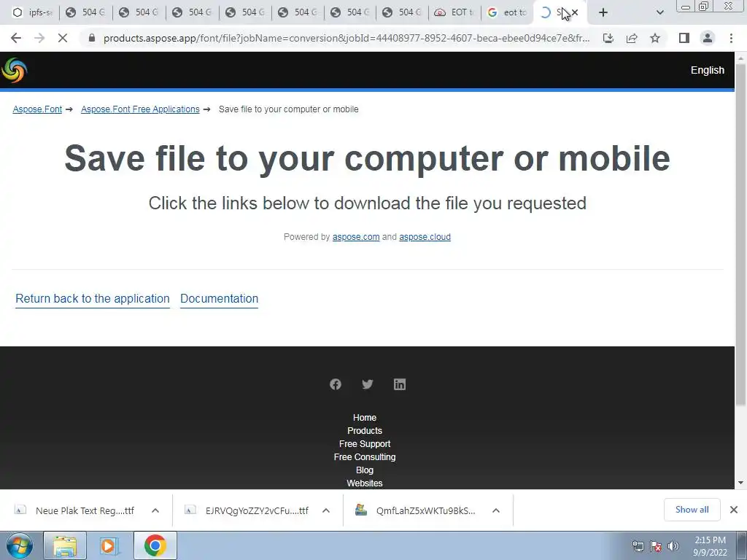Open the Chrome profile avatar
The width and height of the screenshot is (747, 560).
click(x=708, y=38)
